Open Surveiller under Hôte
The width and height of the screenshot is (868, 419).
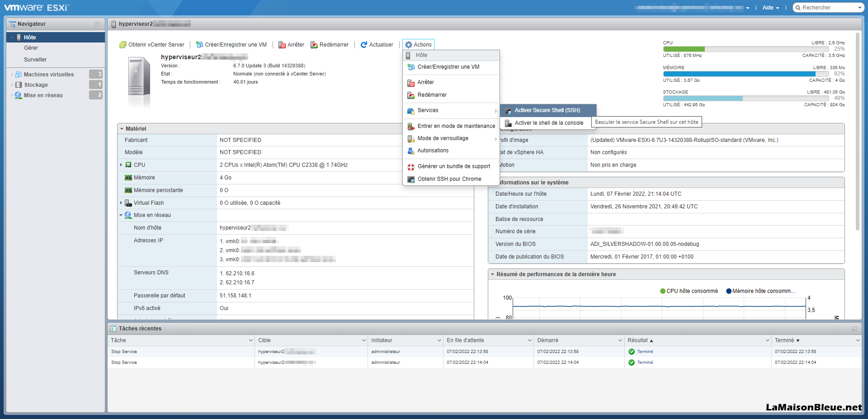tap(35, 60)
